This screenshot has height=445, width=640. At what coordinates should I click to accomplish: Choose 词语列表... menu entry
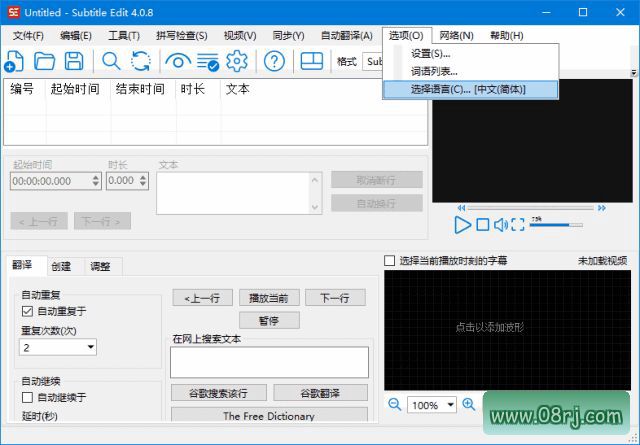pos(471,71)
